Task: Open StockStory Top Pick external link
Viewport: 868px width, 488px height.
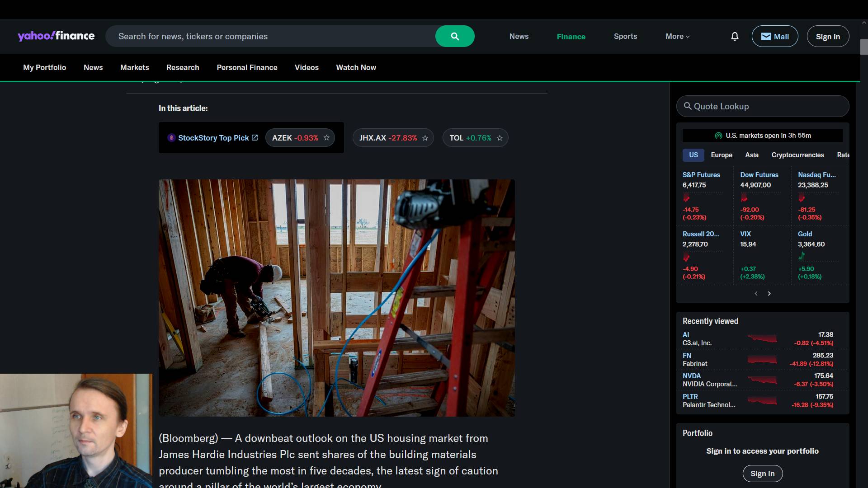Action: point(212,138)
